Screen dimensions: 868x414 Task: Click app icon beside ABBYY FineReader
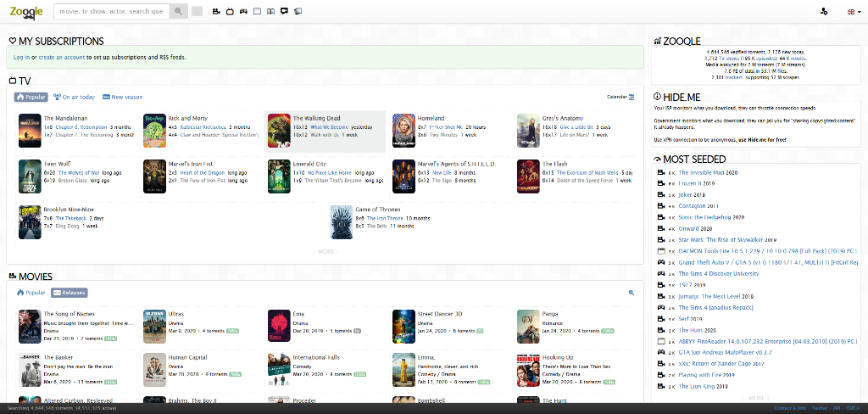(660, 341)
